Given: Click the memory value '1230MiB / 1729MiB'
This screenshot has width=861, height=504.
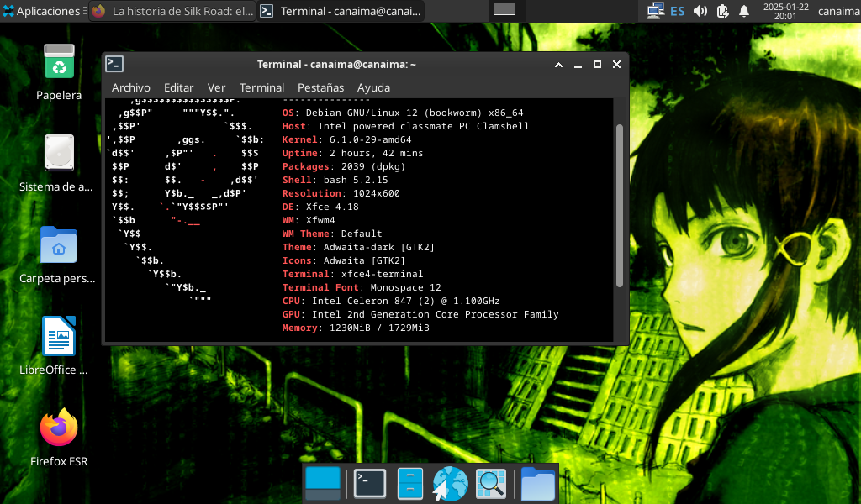Looking at the screenshot, I should (379, 328).
